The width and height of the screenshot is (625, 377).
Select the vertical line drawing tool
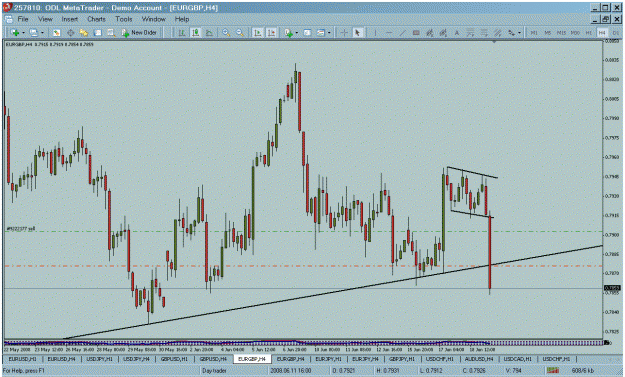[x=375, y=33]
